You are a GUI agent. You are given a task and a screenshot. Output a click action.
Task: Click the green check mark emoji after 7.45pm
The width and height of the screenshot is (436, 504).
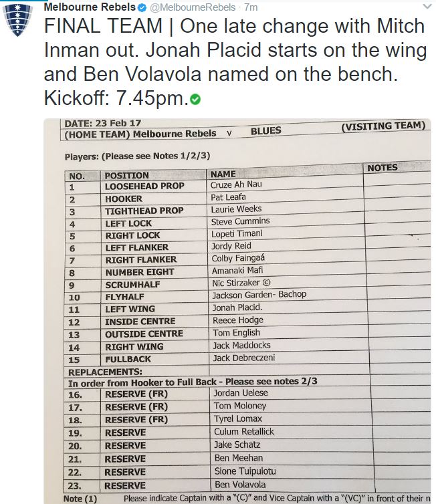[195, 100]
